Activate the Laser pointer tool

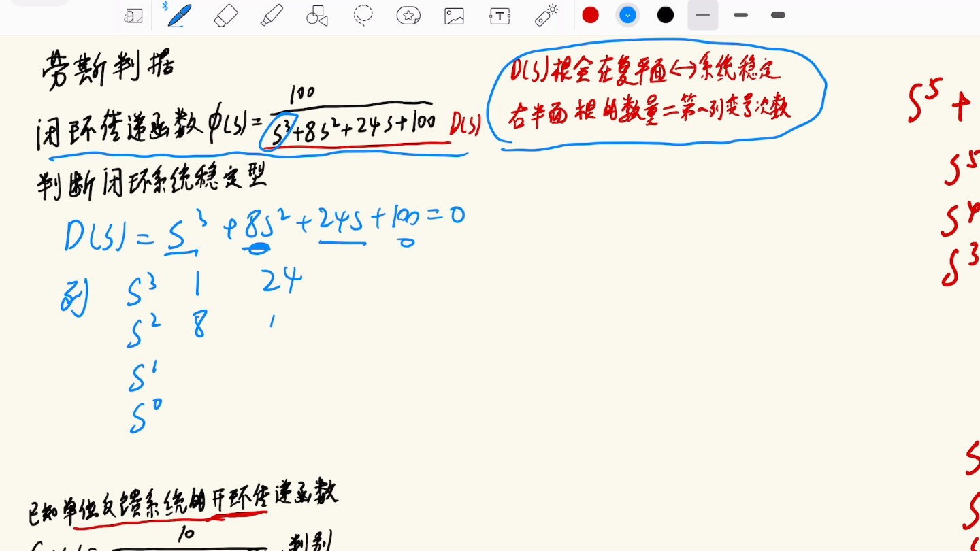click(546, 15)
